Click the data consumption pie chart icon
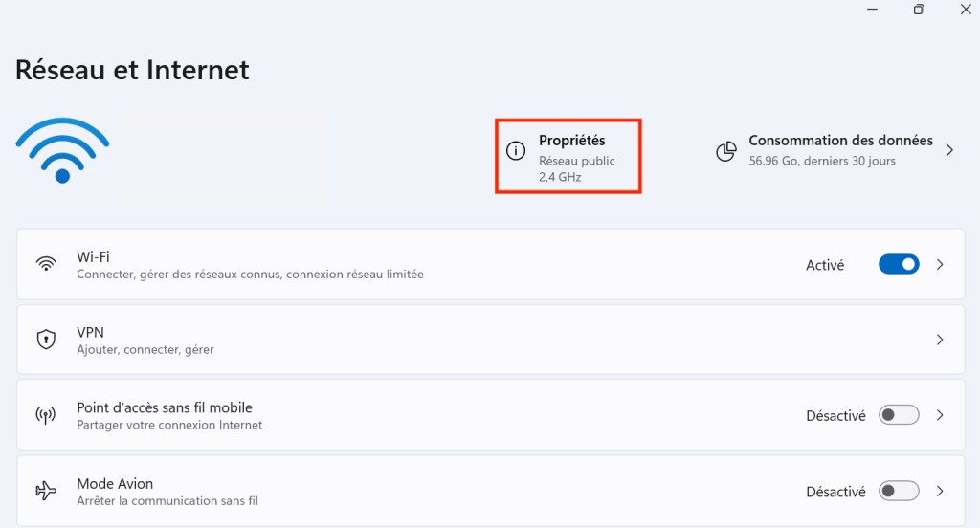980x528 pixels. (726, 151)
